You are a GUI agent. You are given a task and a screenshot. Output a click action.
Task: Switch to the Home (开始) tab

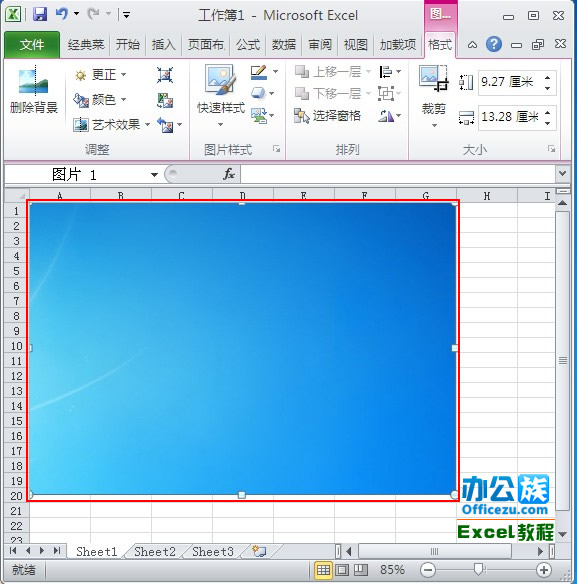[127, 45]
